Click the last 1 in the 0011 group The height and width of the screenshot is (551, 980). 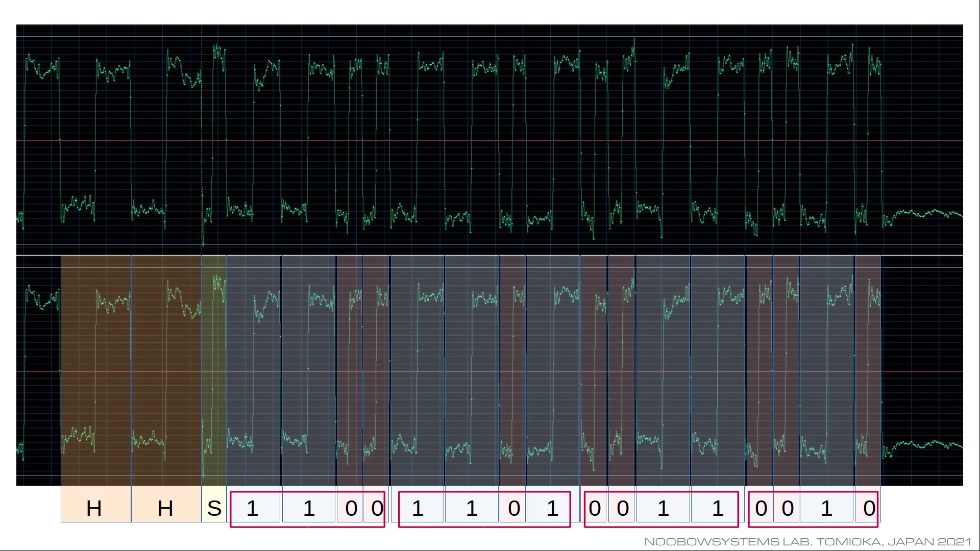718,504
